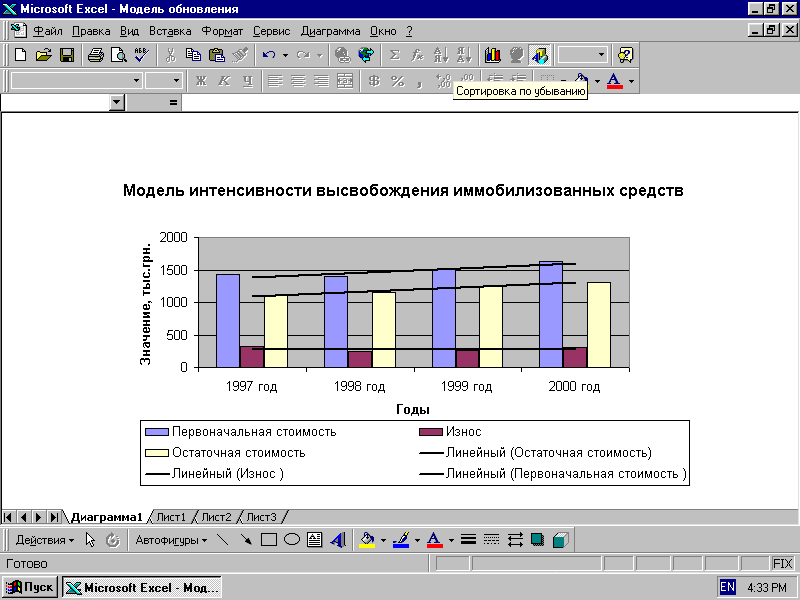Open the Диаграмма menu

[329, 31]
